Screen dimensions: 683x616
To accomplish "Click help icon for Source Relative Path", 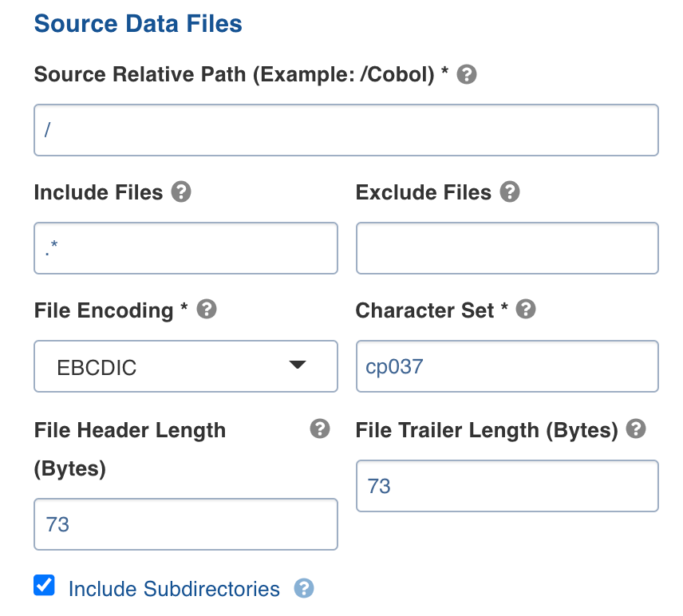I will tap(468, 75).
